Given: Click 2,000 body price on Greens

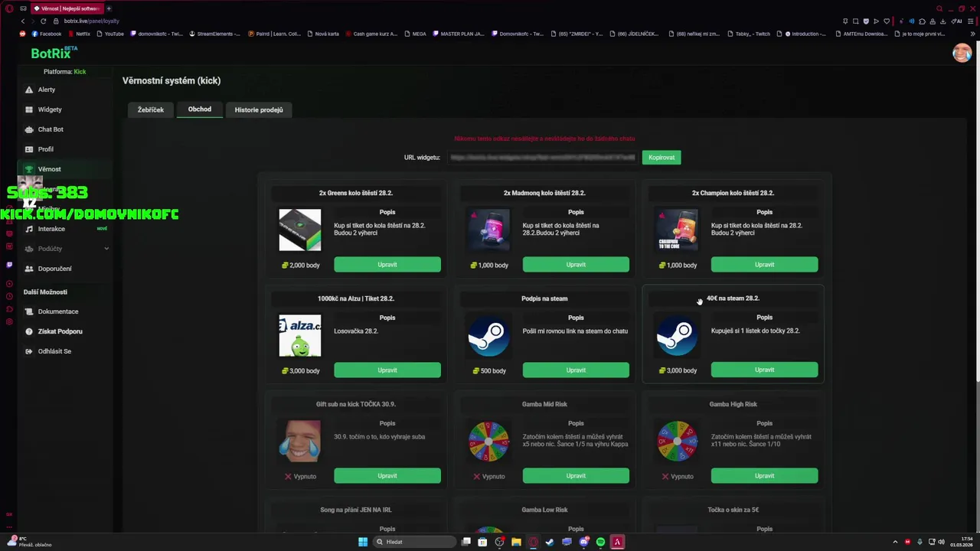Looking at the screenshot, I should [x=300, y=265].
